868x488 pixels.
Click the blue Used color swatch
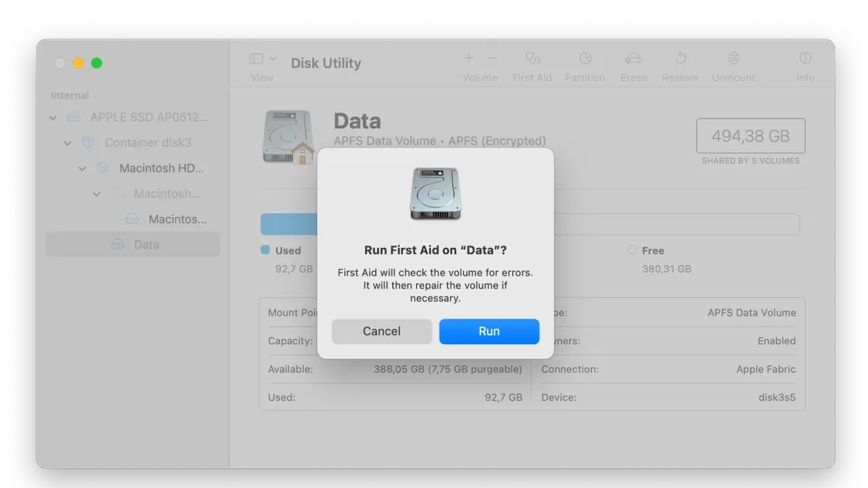pos(265,249)
